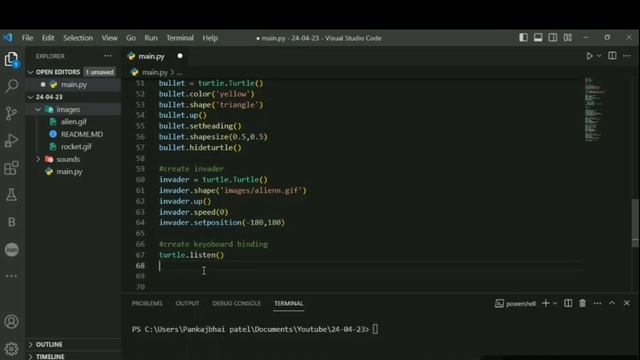Click the round gray icon in the activity bar
Viewport: 640px width, 360px height.
(11, 249)
